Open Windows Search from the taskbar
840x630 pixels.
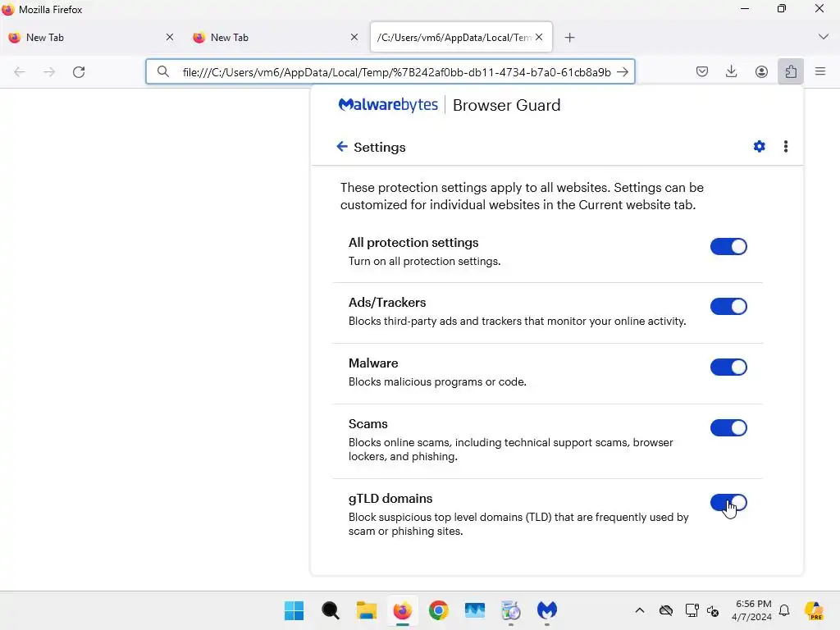(x=330, y=610)
